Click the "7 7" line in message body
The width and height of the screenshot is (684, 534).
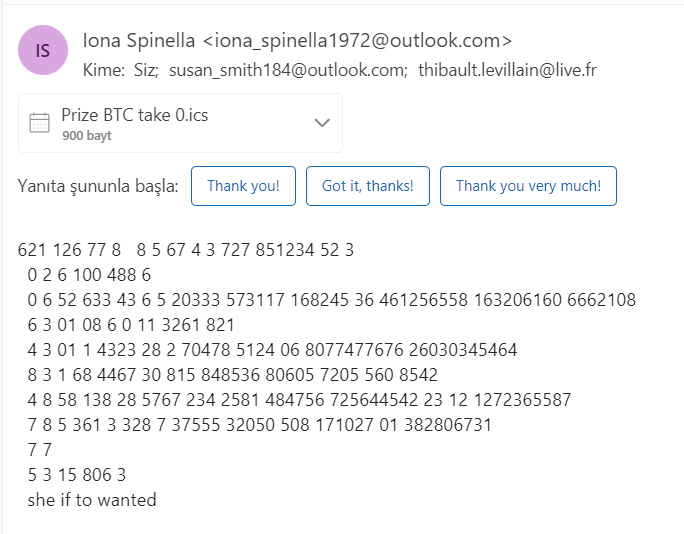[x=40, y=449]
